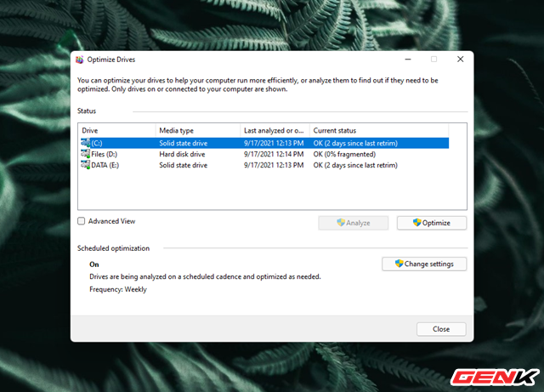Click the OK (0% fragmented) status
The image size is (544, 392).
tap(345, 154)
